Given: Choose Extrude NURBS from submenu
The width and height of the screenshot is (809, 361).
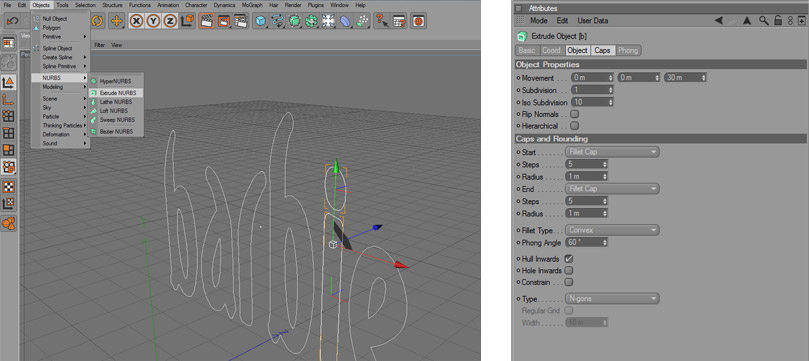Looking at the screenshot, I should tap(117, 93).
